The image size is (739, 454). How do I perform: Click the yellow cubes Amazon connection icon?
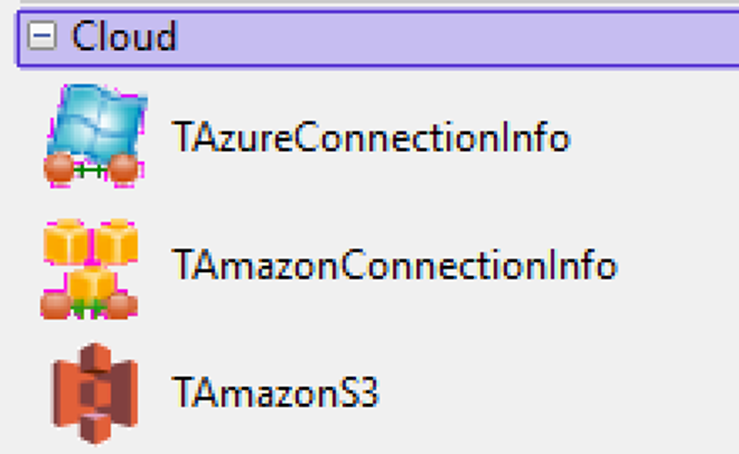(90, 269)
